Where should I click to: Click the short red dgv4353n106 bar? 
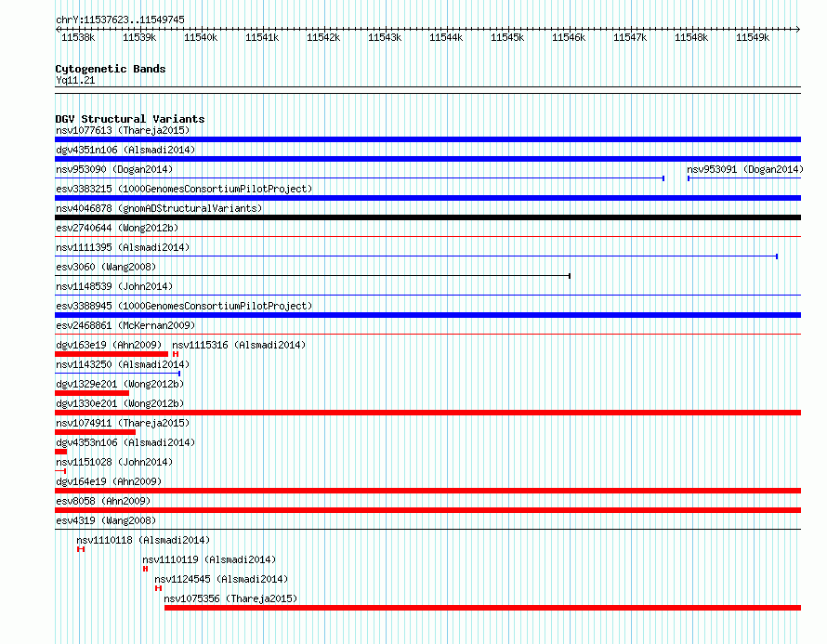pyautogui.click(x=60, y=452)
